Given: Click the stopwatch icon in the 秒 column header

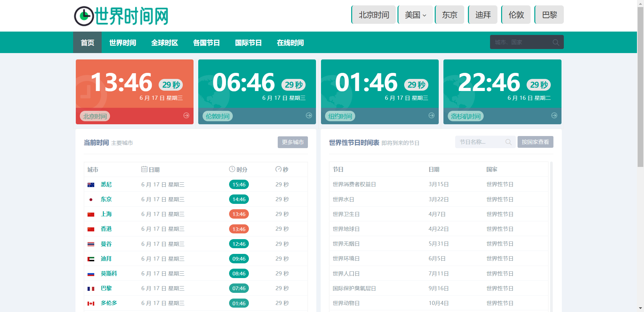Looking at the screenshot, I should coord(278,169).
